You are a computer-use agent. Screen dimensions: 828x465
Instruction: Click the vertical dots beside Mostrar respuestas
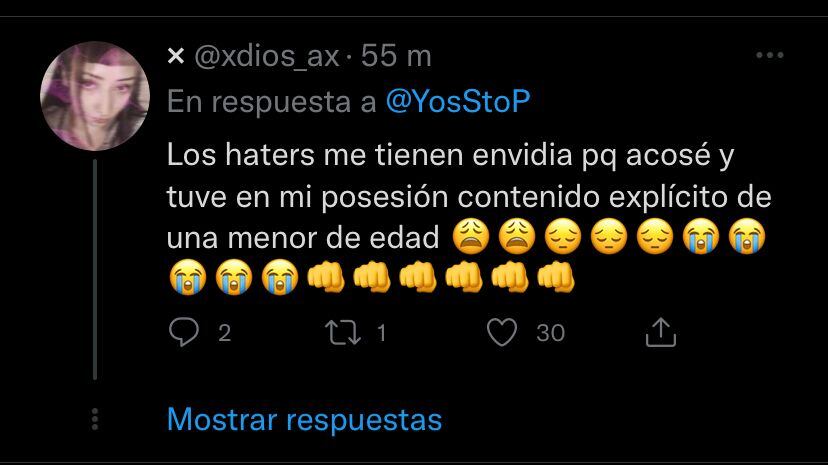point(95,419)
